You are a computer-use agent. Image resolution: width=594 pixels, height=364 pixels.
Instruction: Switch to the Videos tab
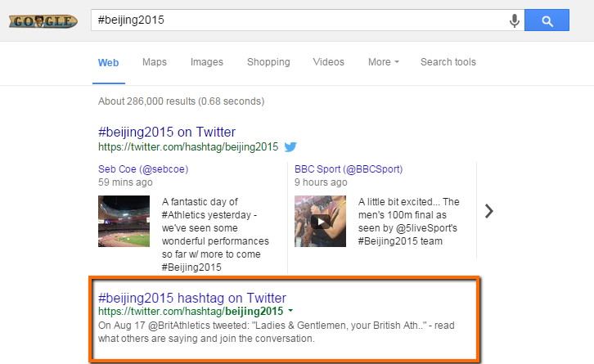(x=328, y=62)
